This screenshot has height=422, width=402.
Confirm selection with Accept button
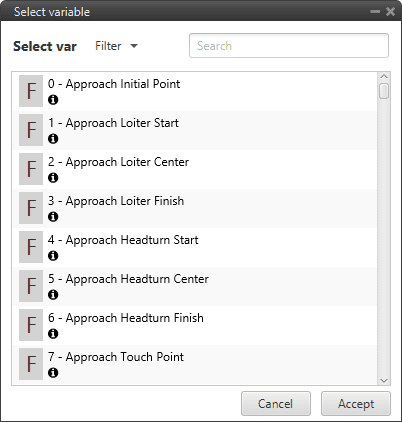click(356, 404)
